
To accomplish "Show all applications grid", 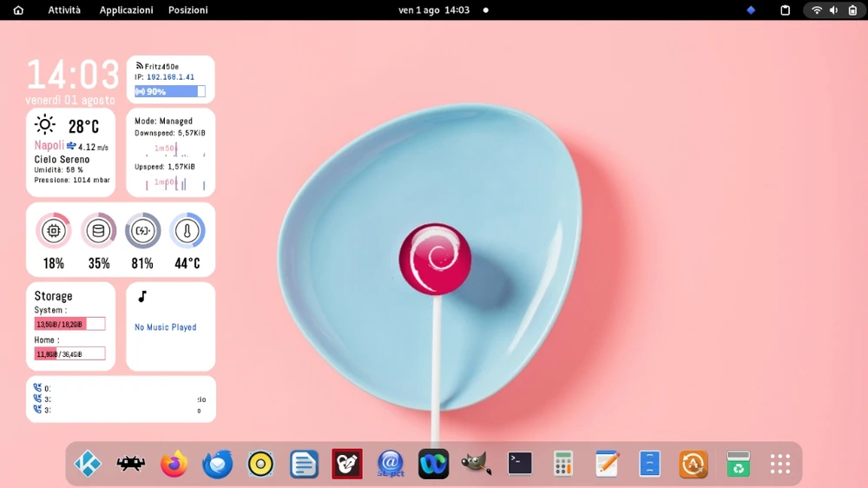I will point(780,464).
